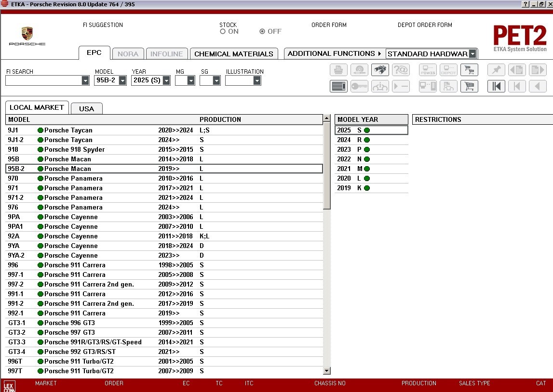This screenshot has width=553, height=392.
Task: Click the PIWIS toolbar icon
Action: pos(428,70)
